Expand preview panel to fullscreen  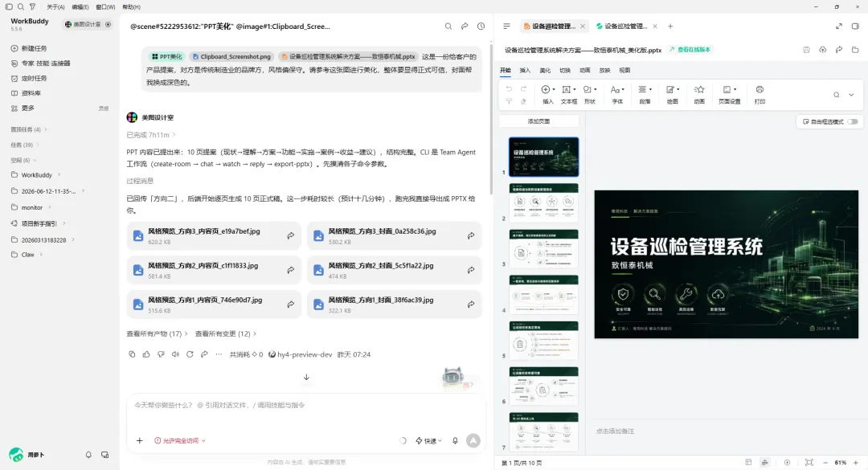tap(838, 26)
